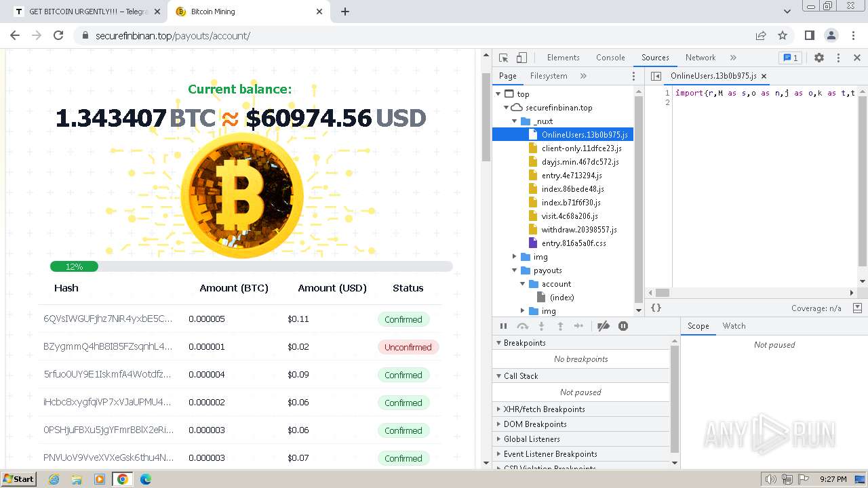Open the DevTools three-dot customize menu

838,58
